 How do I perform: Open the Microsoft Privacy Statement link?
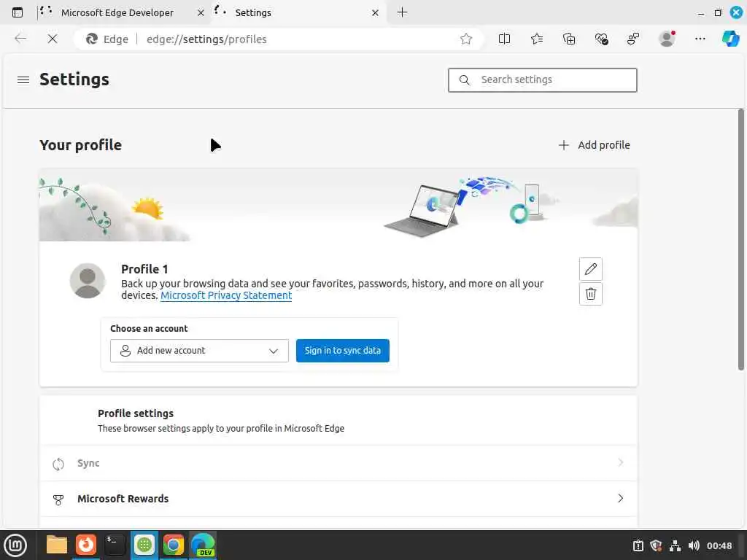226,295
